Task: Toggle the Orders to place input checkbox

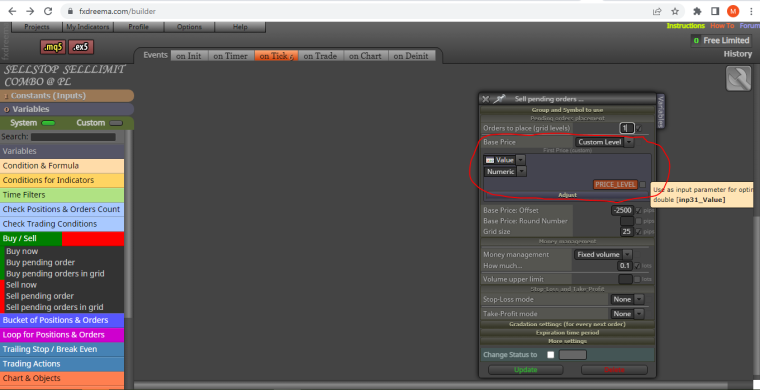Action: [639, 128]
